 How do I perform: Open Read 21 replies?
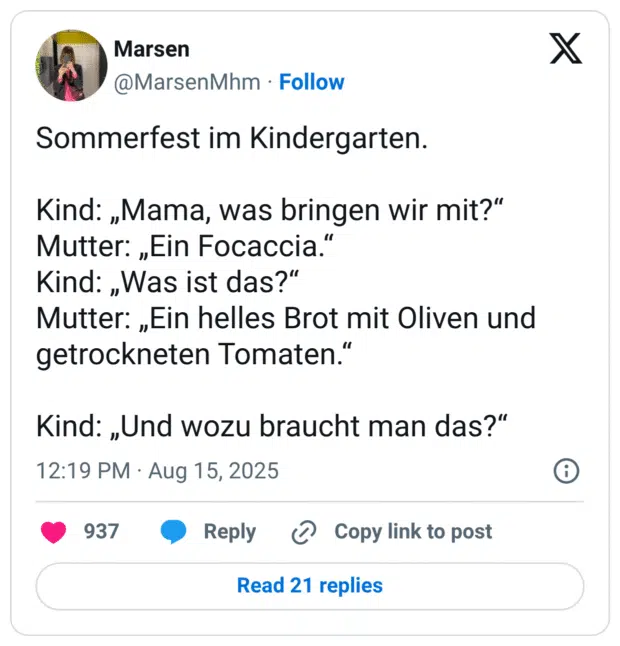309,586
